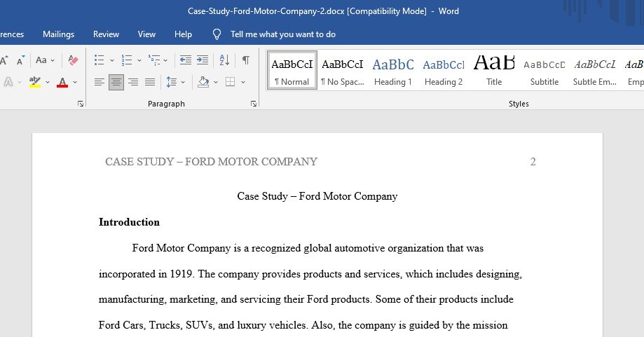Expand the Change Case dropdown arrow
Viewport: 644px width, 337px height.
pyautogui.click(x=53, y=61)
